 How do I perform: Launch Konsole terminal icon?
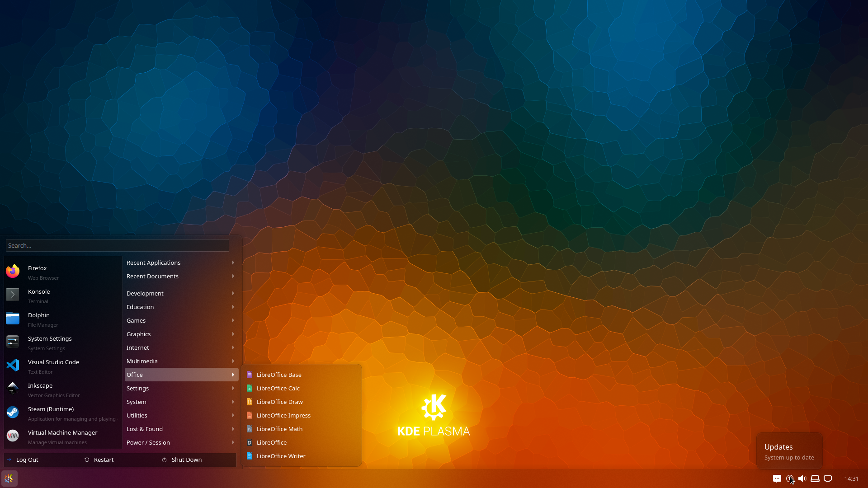point(13,295)
